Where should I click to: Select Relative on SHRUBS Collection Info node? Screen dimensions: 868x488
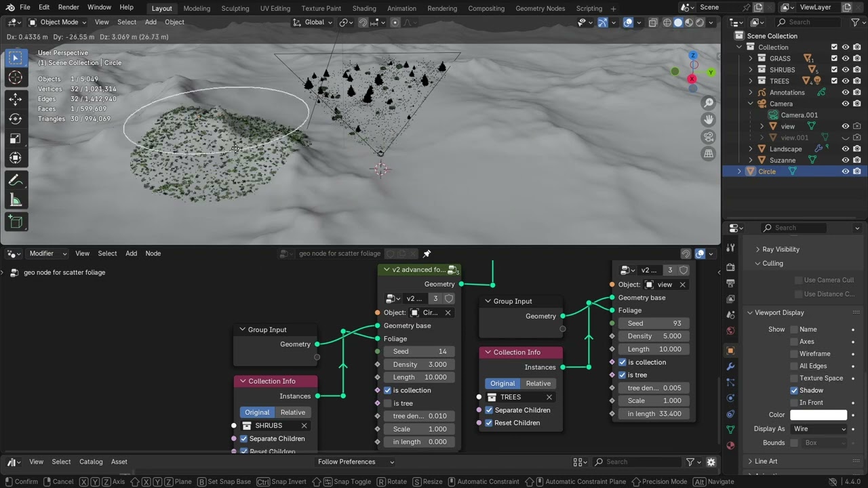[293, 412]
